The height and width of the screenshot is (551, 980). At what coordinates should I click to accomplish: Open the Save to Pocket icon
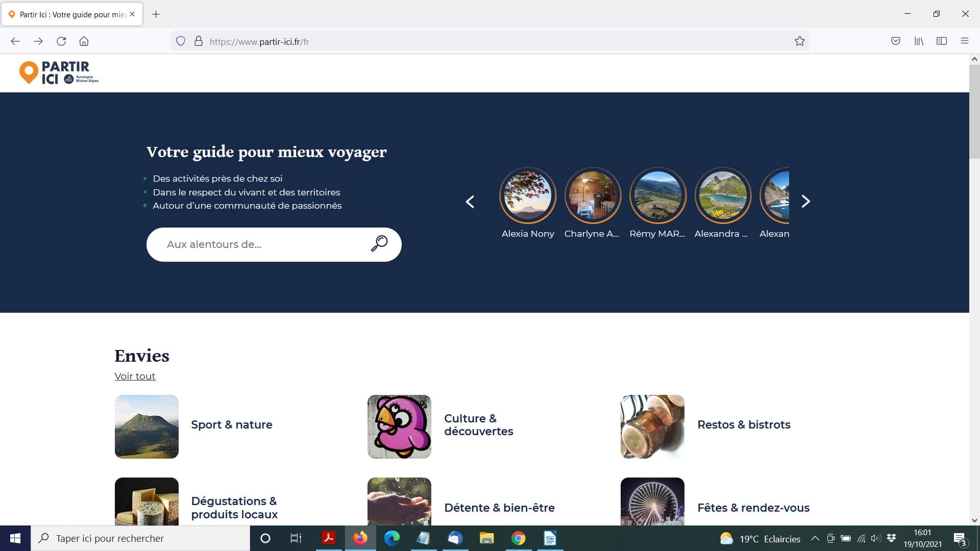(895, 41)
